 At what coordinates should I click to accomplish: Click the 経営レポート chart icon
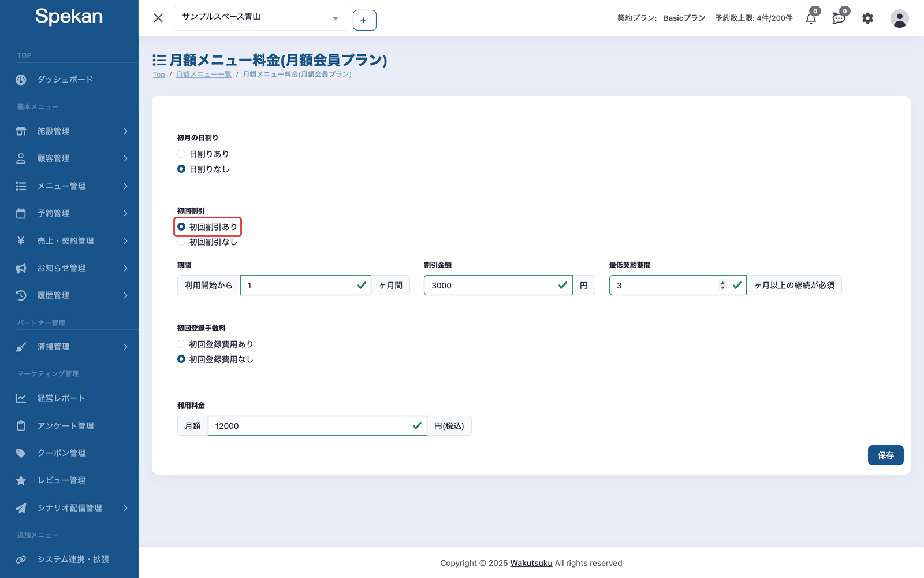[21, 398]
